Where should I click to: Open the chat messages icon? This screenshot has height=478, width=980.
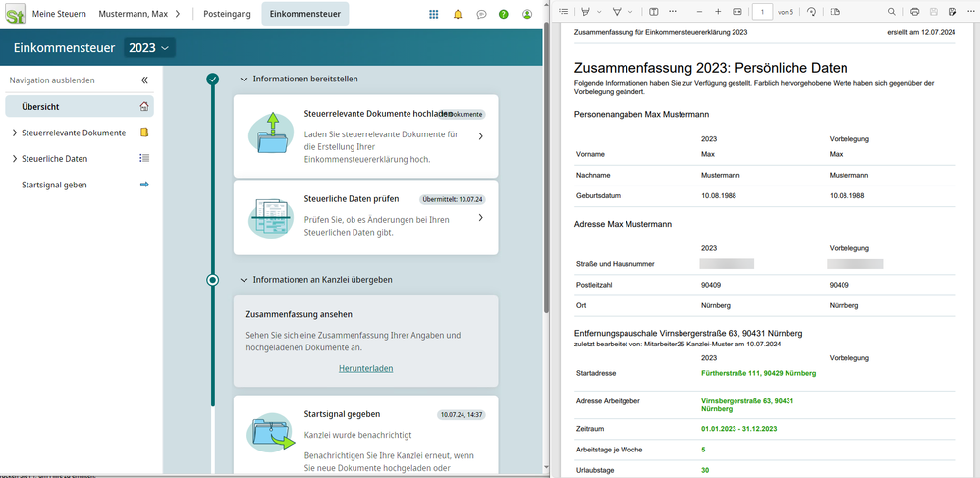point(481,15)
